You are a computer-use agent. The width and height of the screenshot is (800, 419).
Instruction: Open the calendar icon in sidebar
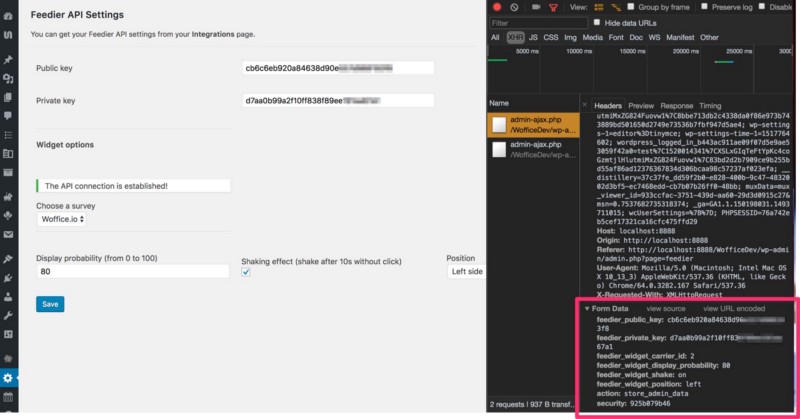click(8, 397)
